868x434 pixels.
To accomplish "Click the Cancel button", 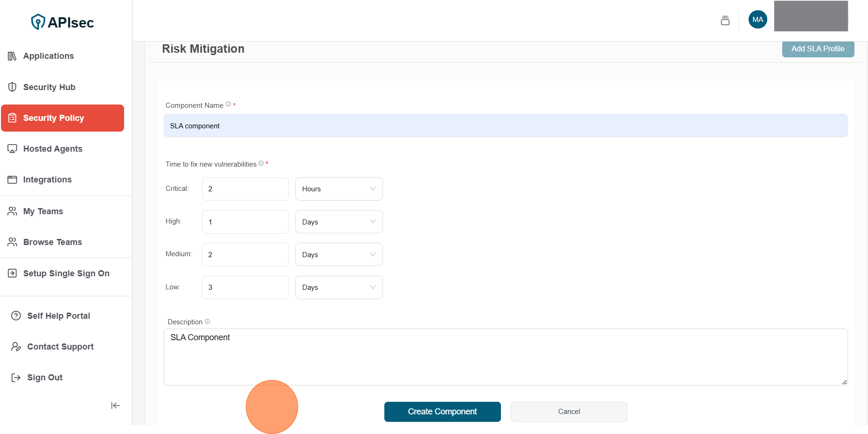I will 569,412.
